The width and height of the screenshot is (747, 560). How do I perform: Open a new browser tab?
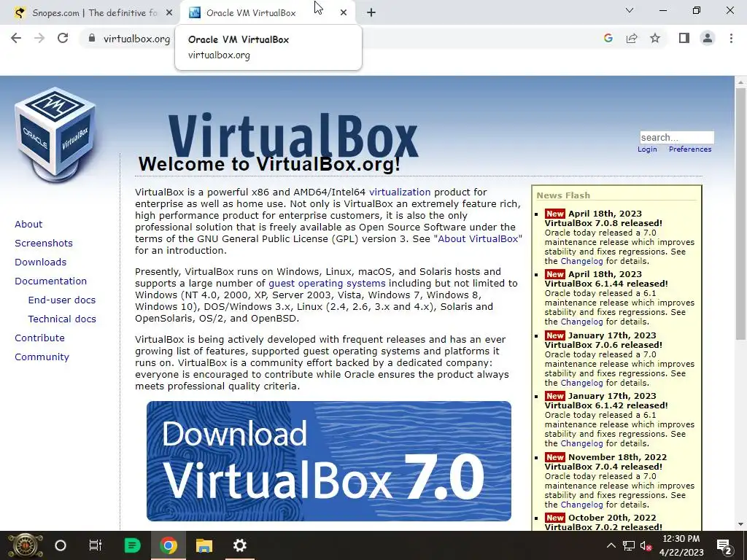click(371, 13)
